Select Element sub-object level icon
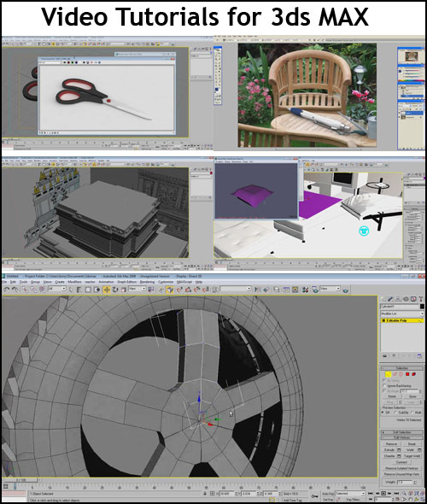The height and width of the screenshot is (504, 427). (414, 374)
